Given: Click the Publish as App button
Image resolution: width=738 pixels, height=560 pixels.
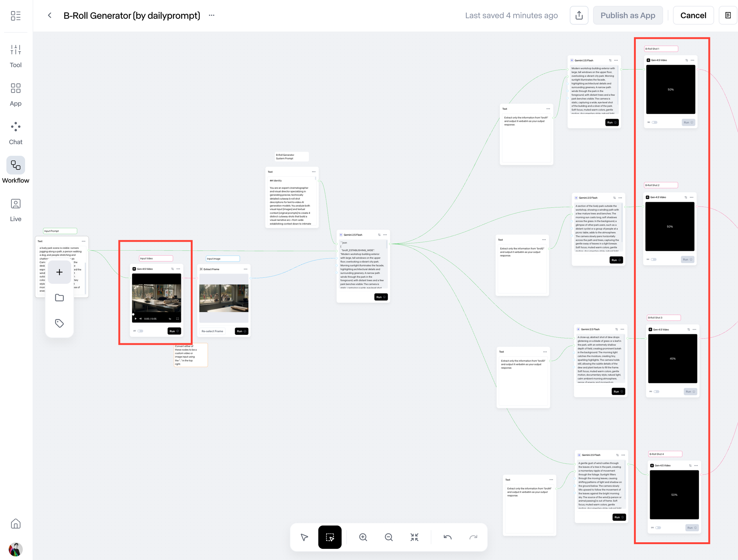Looking at the screenshot, I should click(x=627, y=16).
